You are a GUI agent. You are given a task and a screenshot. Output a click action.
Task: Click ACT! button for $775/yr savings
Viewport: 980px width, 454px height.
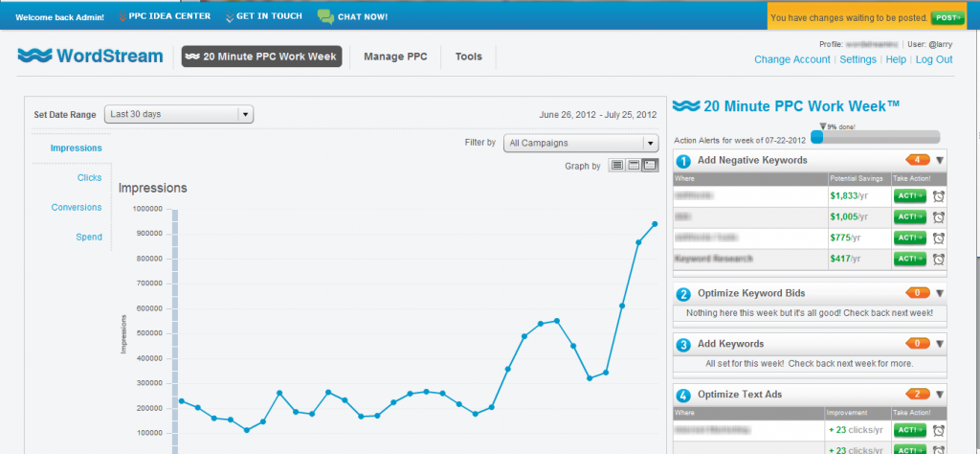tap(910, 238)
